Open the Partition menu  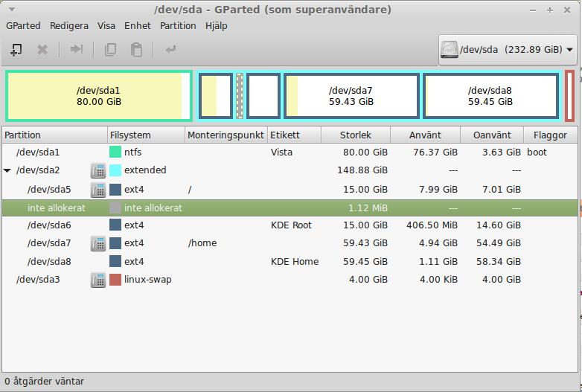tap(178, 25)
